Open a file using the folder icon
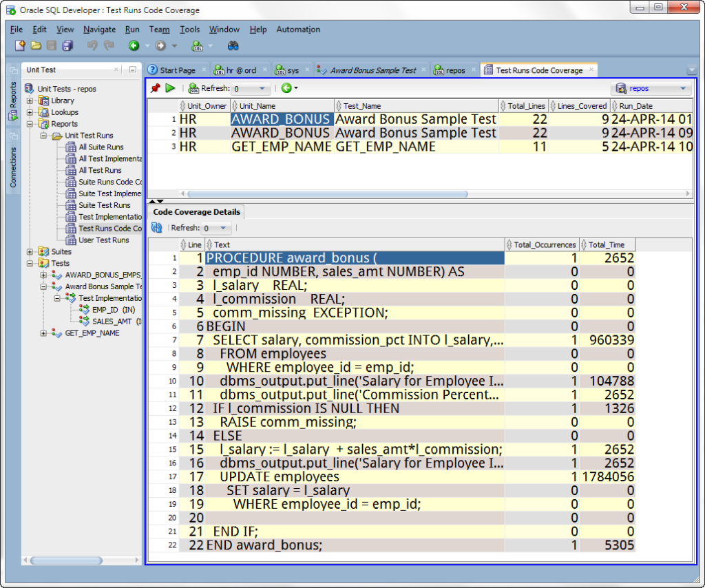This screenshot has height=588, width=705. [36, 45]
